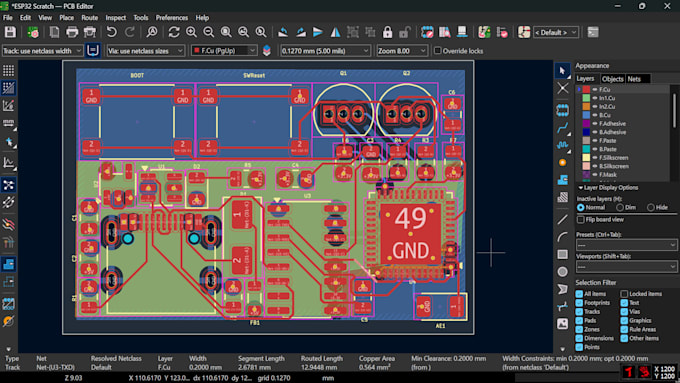Select the Route single track tool
680x383 pixels.
(x=562, y=128)
